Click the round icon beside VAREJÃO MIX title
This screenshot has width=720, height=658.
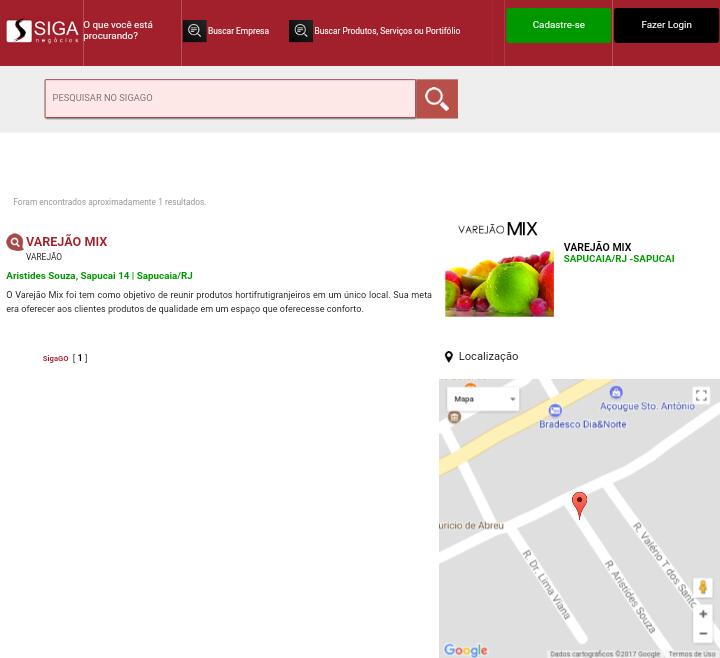point(15,242)
